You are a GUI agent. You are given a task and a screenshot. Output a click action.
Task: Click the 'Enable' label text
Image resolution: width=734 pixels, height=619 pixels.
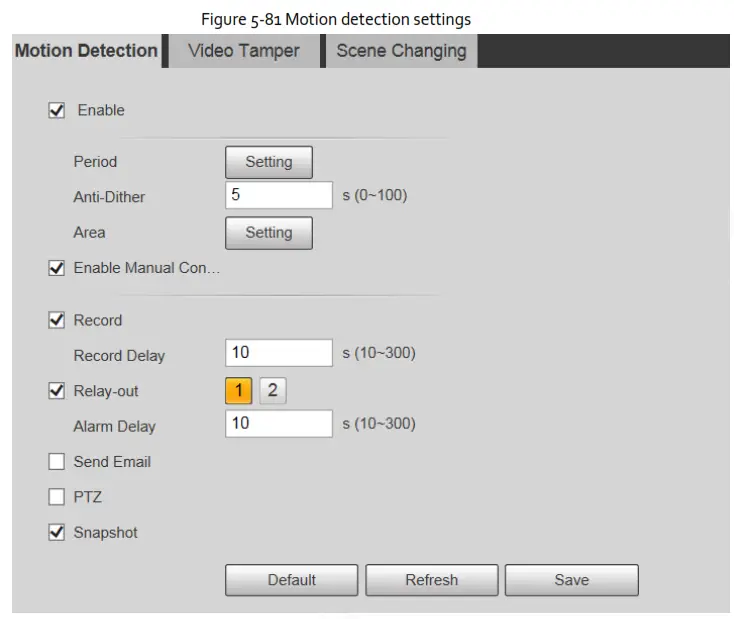101,111
